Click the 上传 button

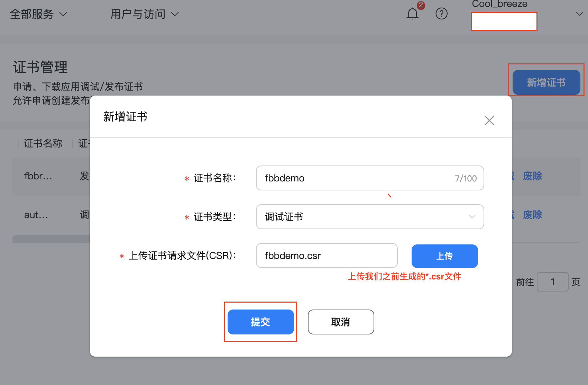444,256
